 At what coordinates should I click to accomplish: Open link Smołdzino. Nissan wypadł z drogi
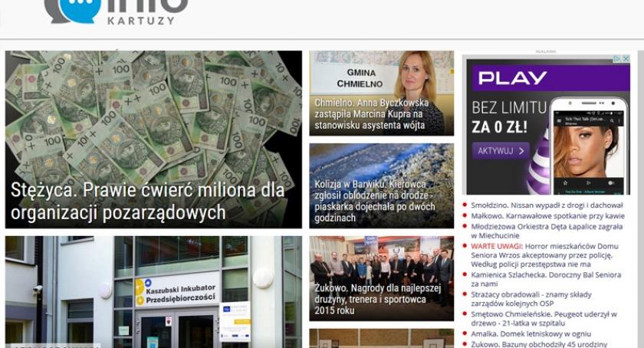(x=547, y=205)
